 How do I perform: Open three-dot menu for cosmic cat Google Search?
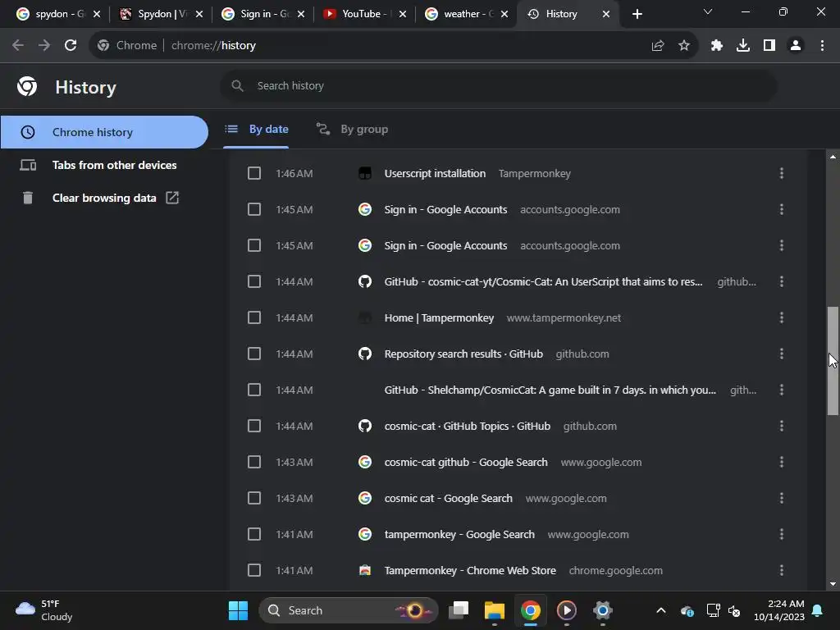(782, 498)
